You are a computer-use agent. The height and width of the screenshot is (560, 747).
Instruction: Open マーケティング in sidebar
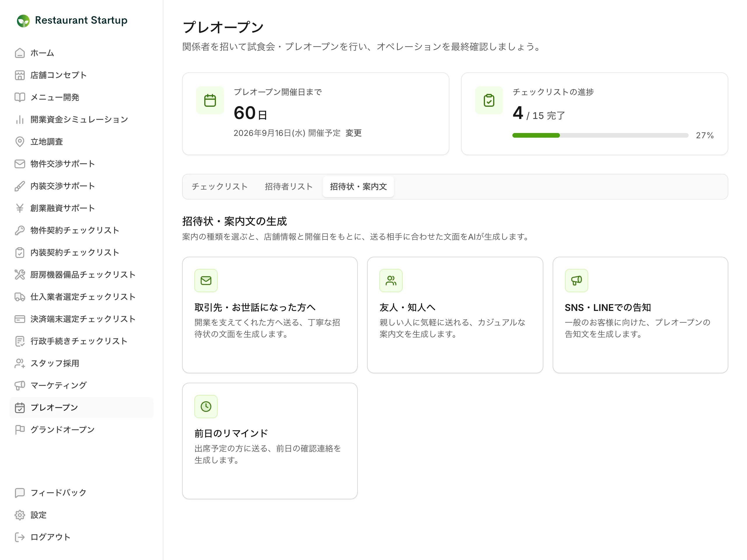click(81, 386)
